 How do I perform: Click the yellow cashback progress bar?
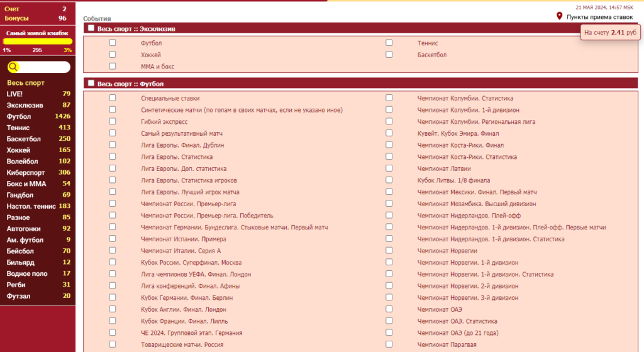pyautogui.click(x=37, y=41)
